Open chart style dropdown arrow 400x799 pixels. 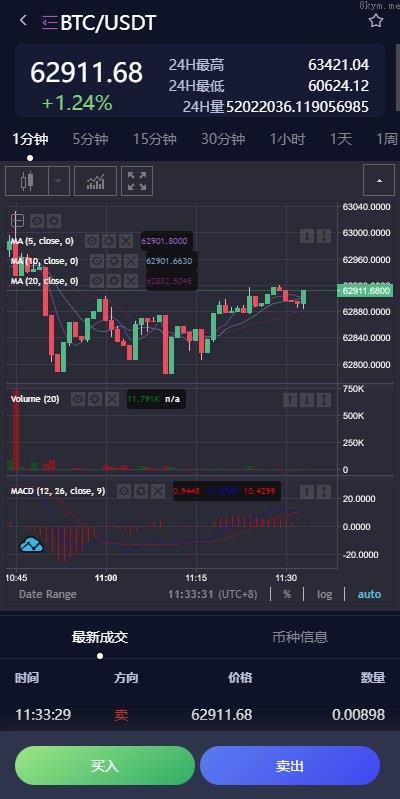tap(59, 181)
